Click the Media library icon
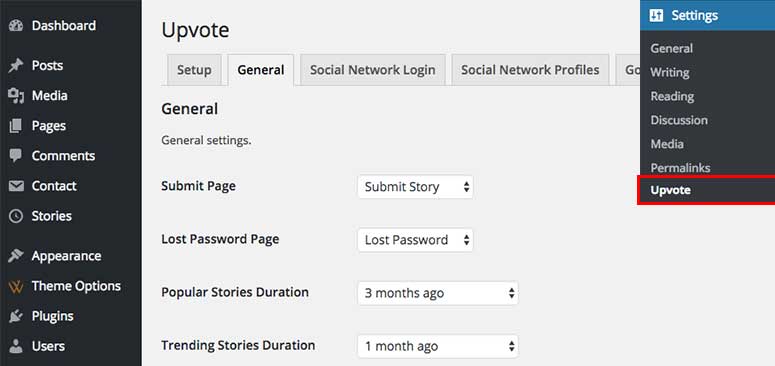775x366 pixels. coord(16,96)
